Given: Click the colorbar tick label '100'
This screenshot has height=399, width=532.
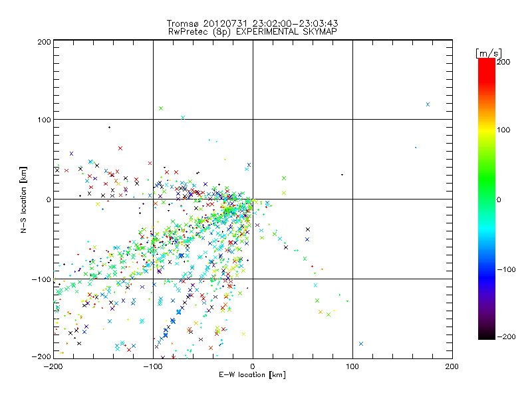Looking at the screenshot, I should click(x=503, y=130).
